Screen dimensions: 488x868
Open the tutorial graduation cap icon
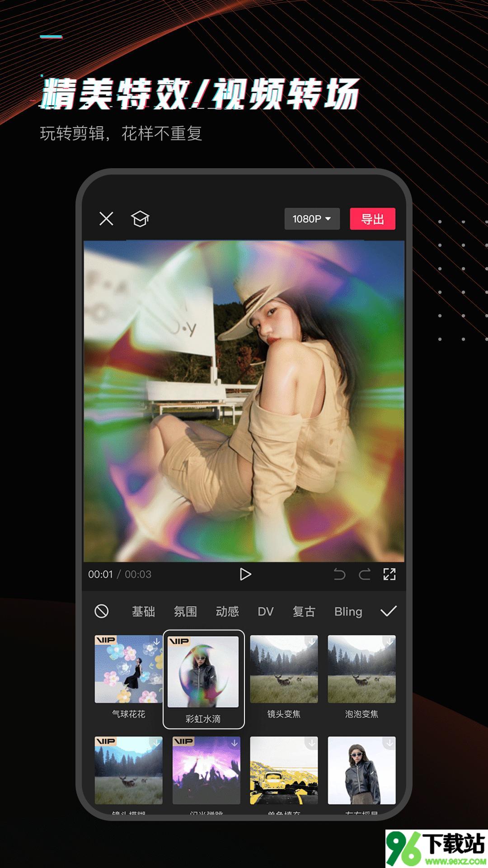140,219
